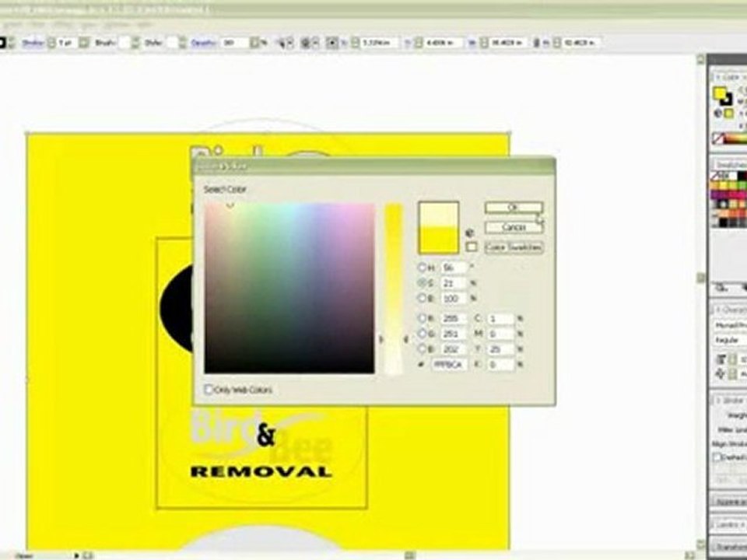
Task: Click the constrain proportions link icon
Action: (x=536, y=43)
